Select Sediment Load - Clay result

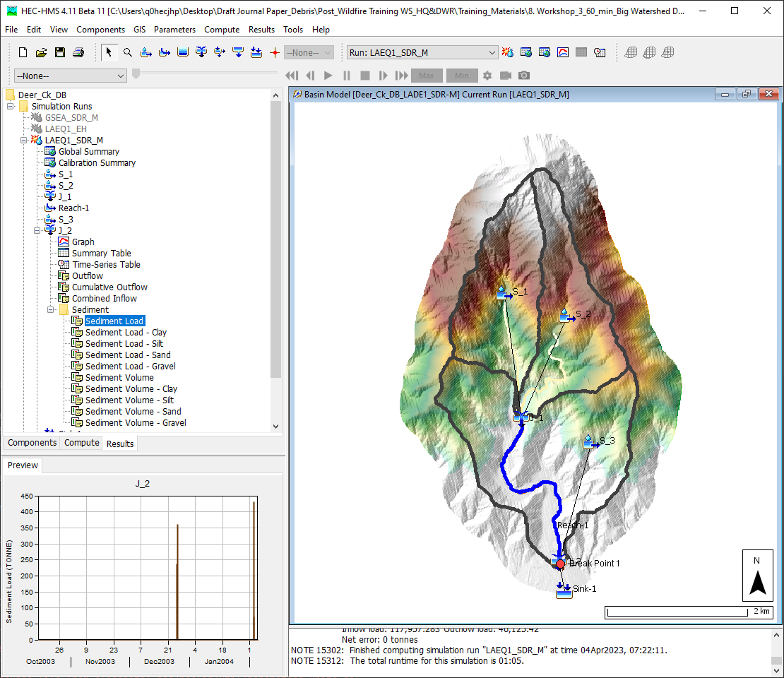click(x=126, y=332)
